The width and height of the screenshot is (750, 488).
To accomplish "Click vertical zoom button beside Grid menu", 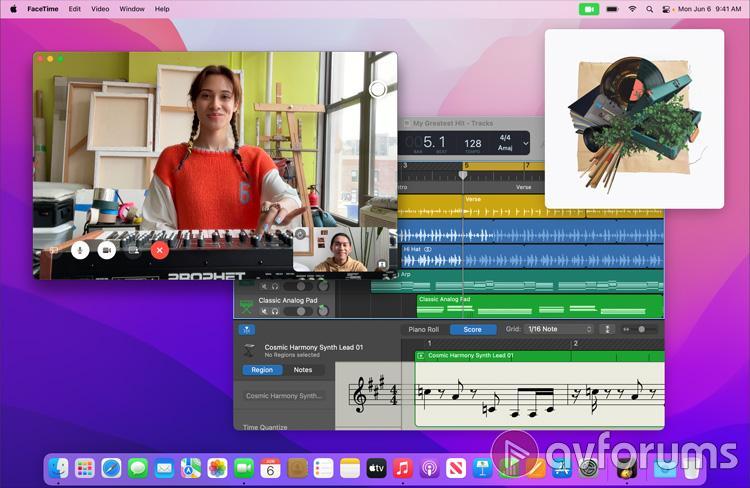I will [x=607, y=329].
